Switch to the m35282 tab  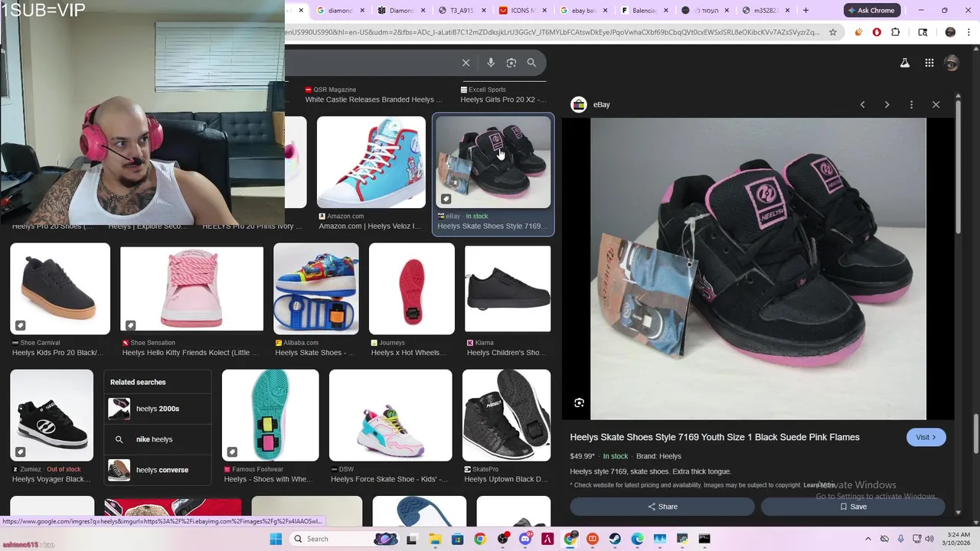tap(766, 11)
